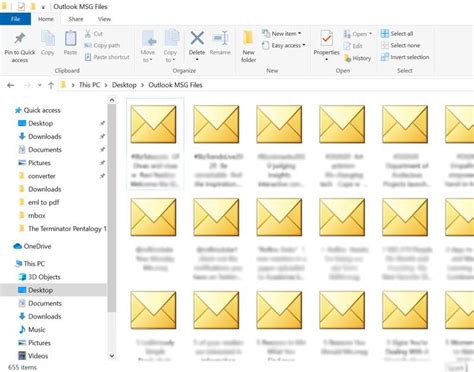
Task: Open the converter folder in sidebar
Action: (37, 176)
